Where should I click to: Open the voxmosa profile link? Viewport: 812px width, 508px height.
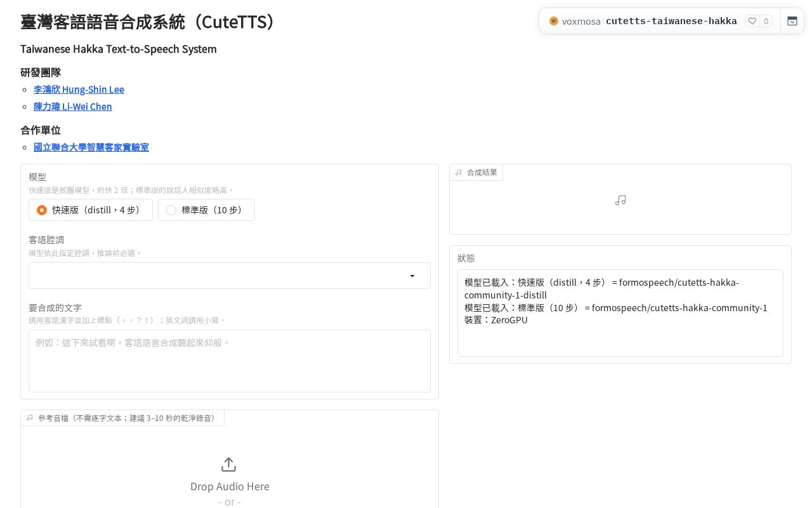581,21
